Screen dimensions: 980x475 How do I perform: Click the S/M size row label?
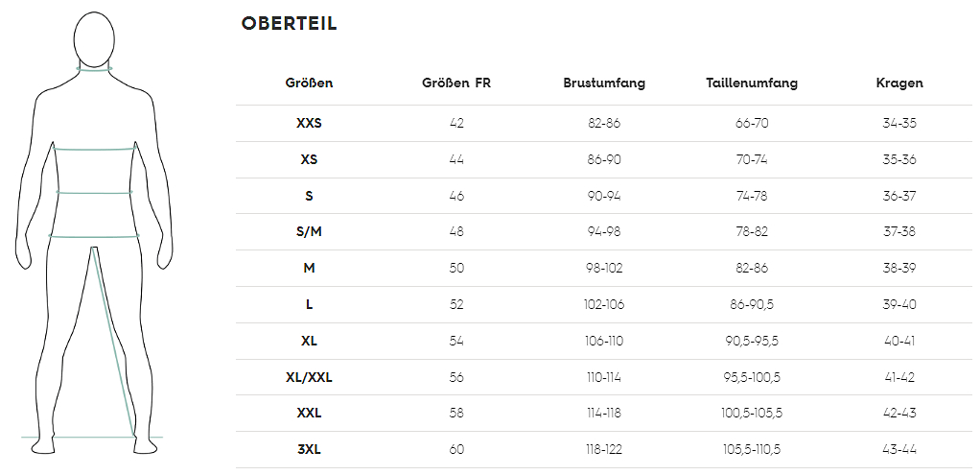point(310,231)
